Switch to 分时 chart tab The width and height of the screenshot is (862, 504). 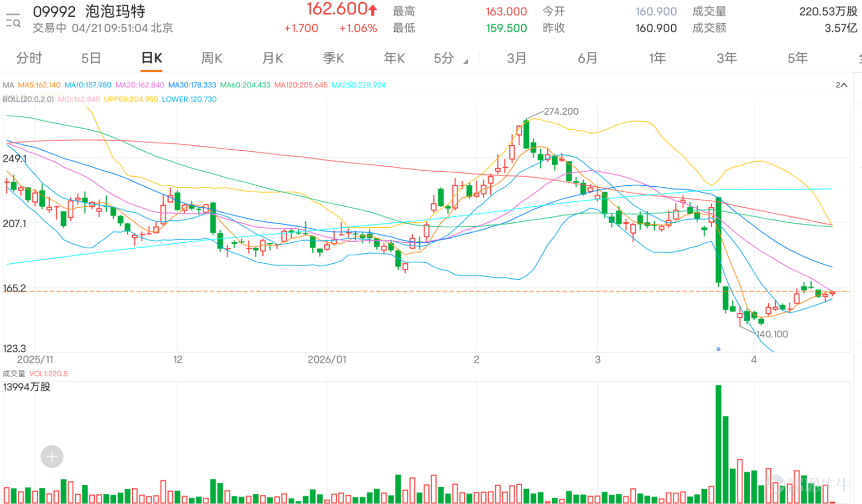(29, 58)
